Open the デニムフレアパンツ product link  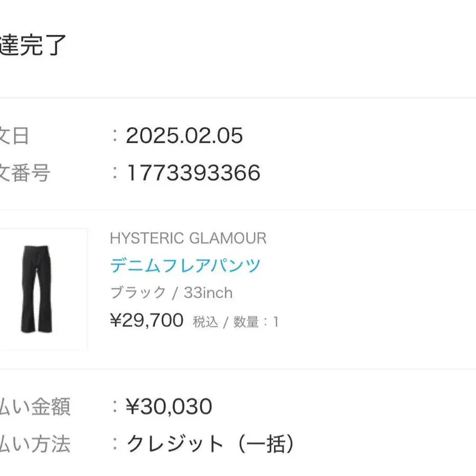pos(185,265)
